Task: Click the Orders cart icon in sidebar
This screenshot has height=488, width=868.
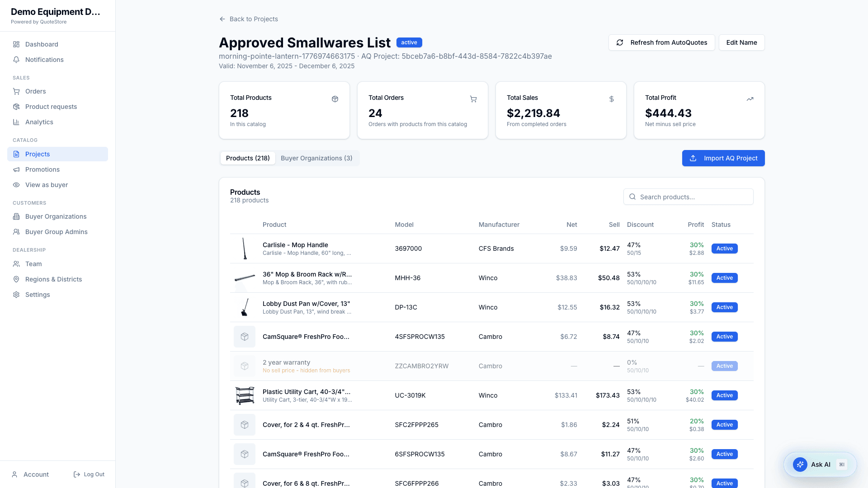Action: click(x=16, y=91)
